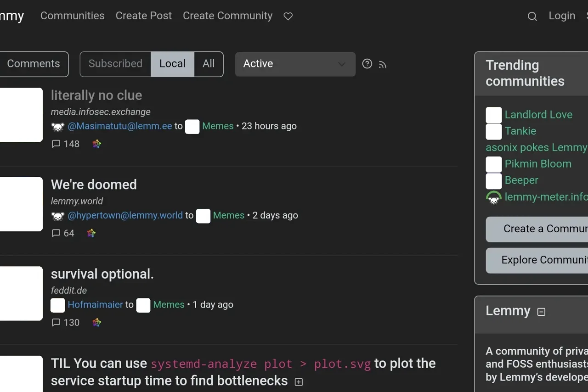This screenshot has width=588, height=392.
Task: Open the Tankie trending community
Action: [520, 131]
